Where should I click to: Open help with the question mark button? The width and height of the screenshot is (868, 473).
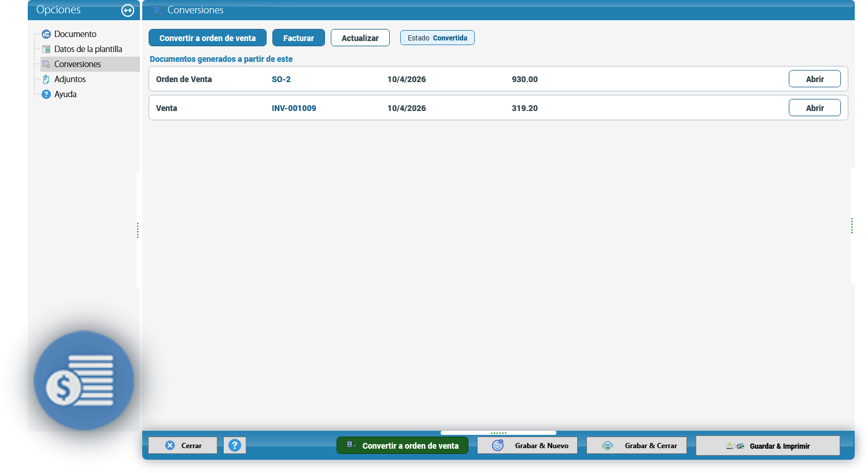click(x=235, y=445)
